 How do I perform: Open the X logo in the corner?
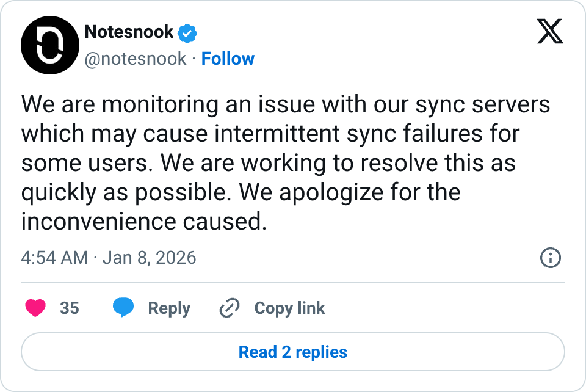(550, 31)
